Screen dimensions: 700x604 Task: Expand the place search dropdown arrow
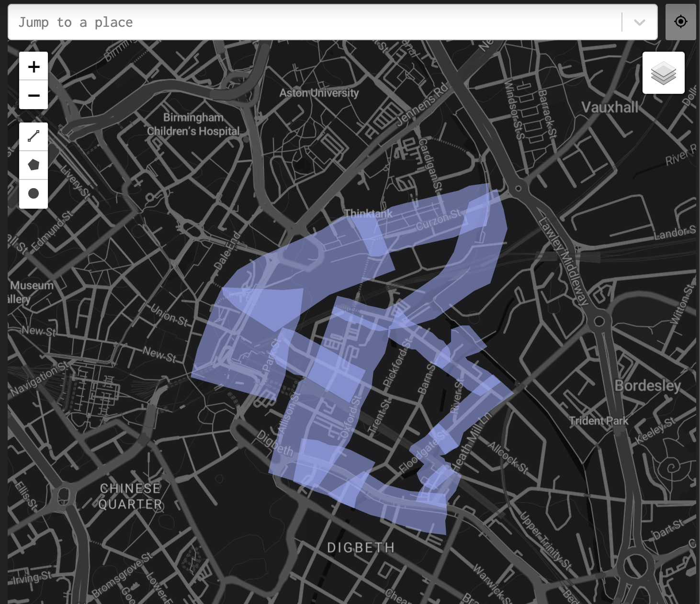pos(640,22)
